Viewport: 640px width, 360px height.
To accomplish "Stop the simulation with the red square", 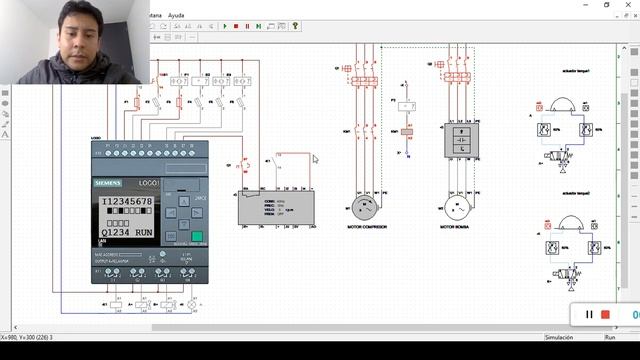I will point(236,26).
